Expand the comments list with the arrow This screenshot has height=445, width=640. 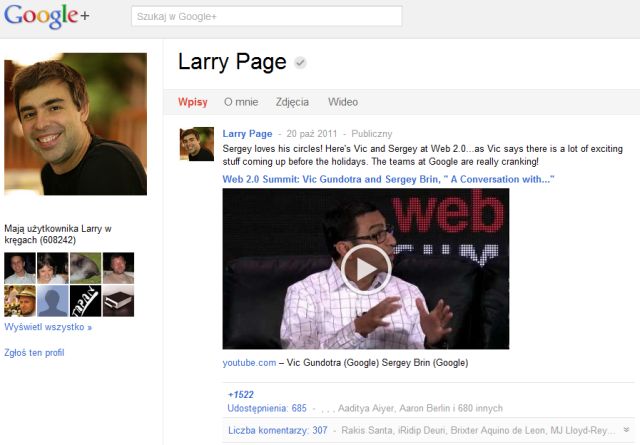coord(626,429)
